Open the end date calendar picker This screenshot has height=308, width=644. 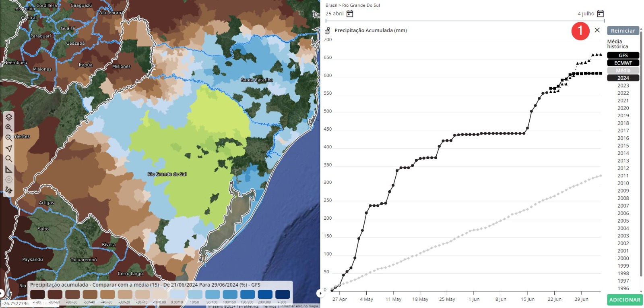pyautogui.click(x=600, y=14)
